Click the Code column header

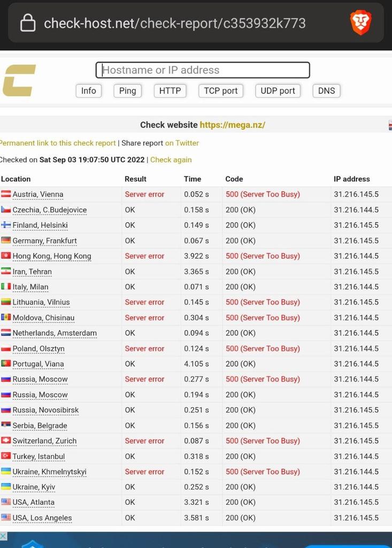tap(234, 179)
